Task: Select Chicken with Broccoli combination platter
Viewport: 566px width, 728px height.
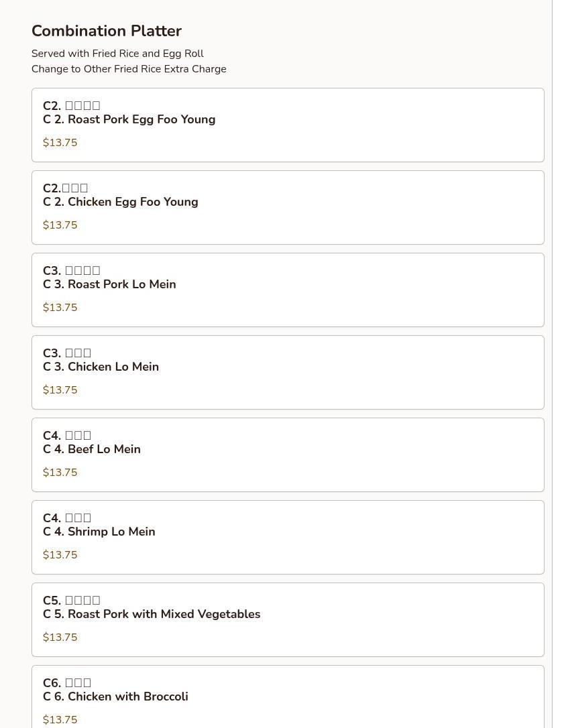Action: coord(288,696)
